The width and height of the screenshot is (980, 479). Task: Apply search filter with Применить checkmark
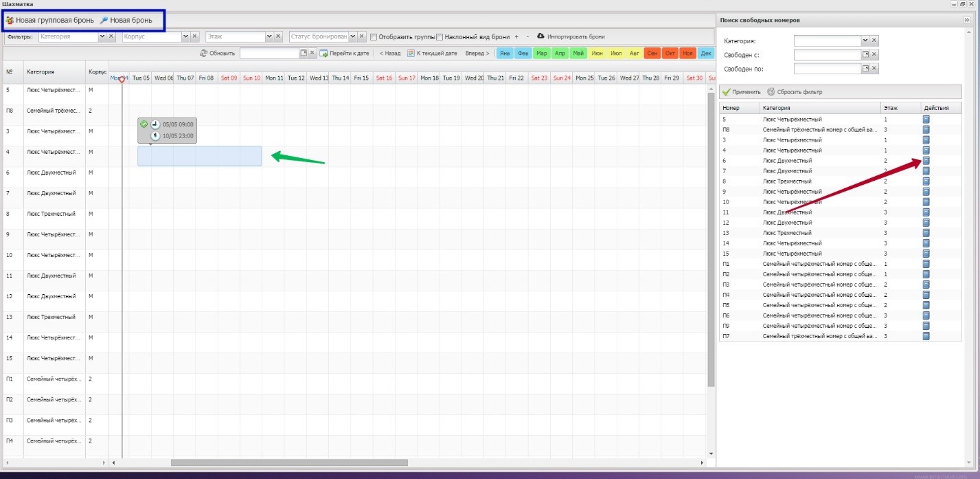(727, 92)
